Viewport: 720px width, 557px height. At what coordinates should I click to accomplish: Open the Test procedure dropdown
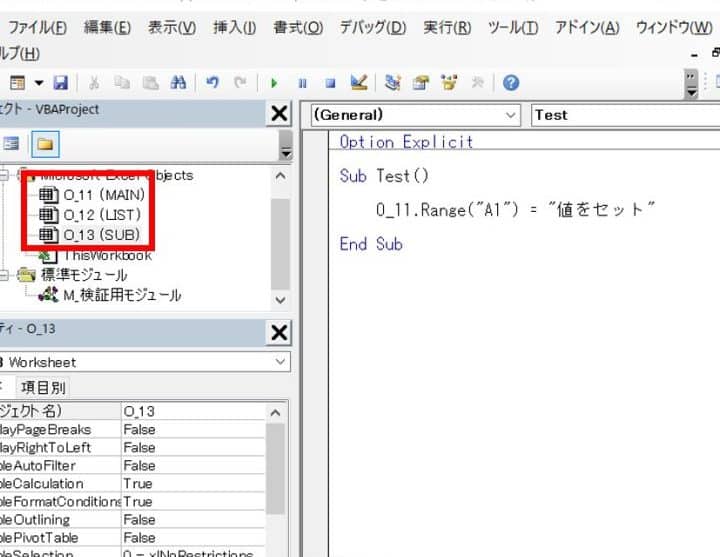coord(625,115)
